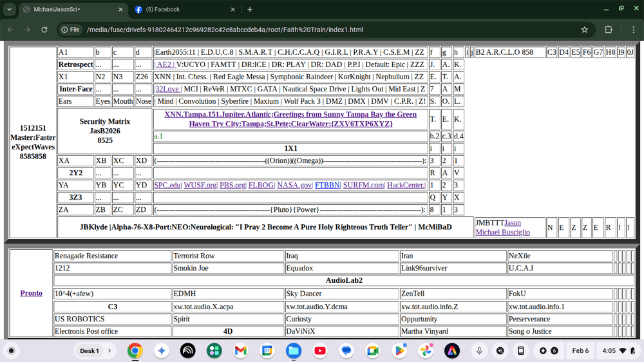The height and width of the screenshot is (362, 644).
Task: Open the black cast-style app icon on the shelf
Action: pyautogui.click(x=187, y=351)
